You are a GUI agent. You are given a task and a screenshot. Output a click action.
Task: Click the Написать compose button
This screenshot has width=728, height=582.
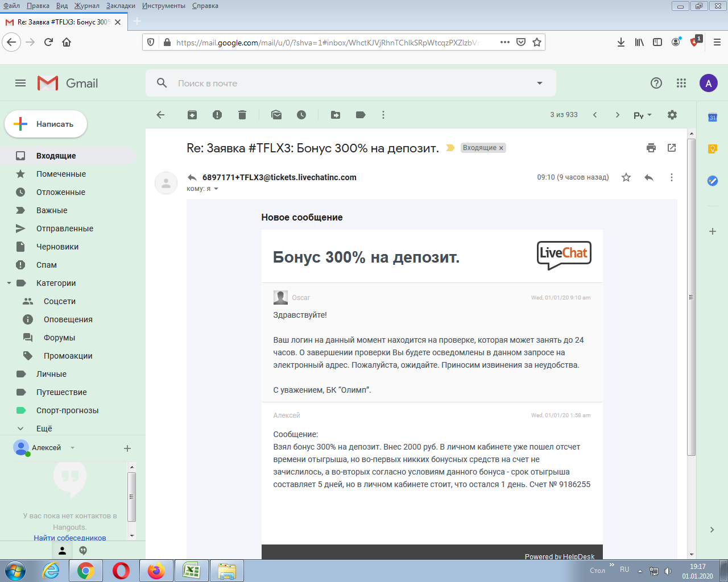click(46, 124)
